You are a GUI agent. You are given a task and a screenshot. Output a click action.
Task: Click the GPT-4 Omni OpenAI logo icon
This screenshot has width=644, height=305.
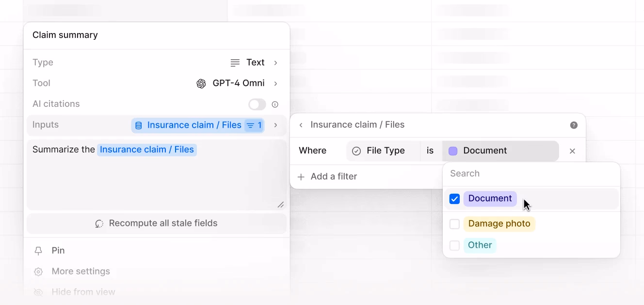pyautogui.click(x=201, y=84)
